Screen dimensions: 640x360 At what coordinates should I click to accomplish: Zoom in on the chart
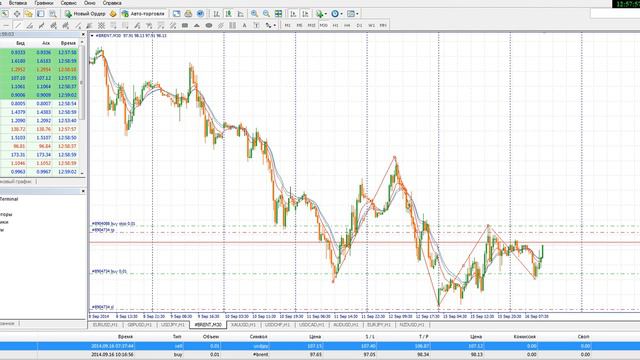(254, 13)
